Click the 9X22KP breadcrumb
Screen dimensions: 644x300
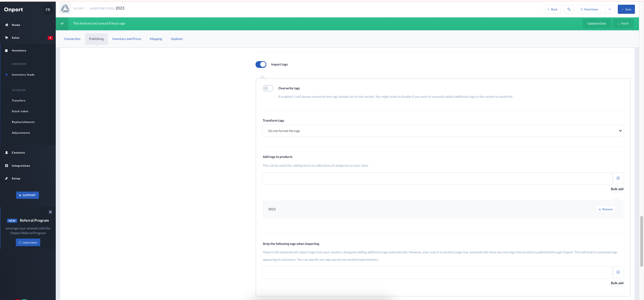(79, 8)
